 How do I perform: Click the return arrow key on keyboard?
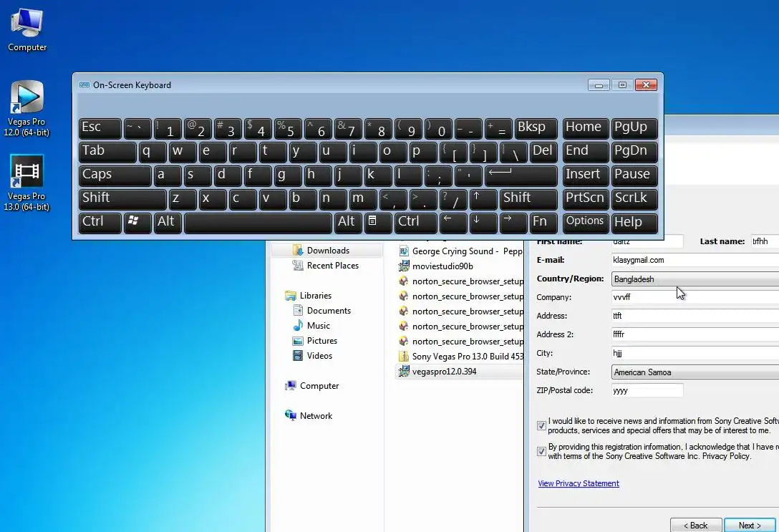(521, 176)
